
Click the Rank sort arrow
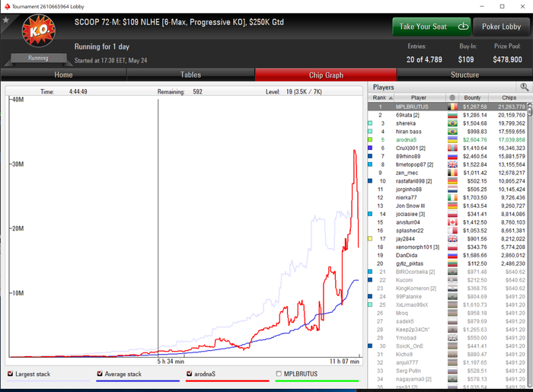(391, 98)
